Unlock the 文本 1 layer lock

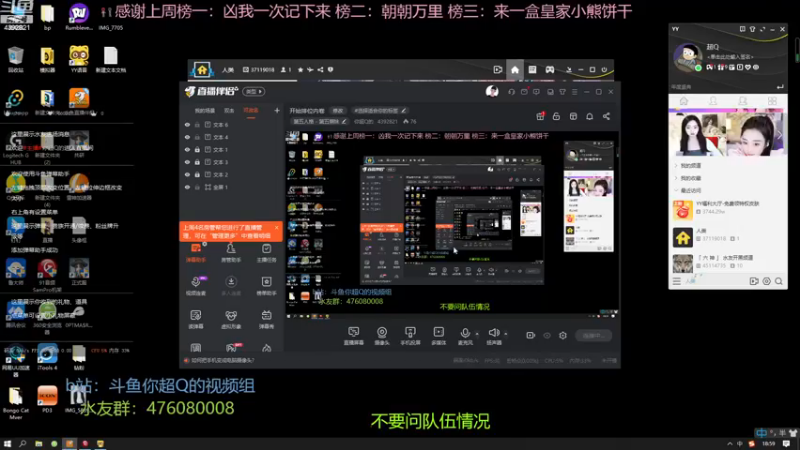197,149
